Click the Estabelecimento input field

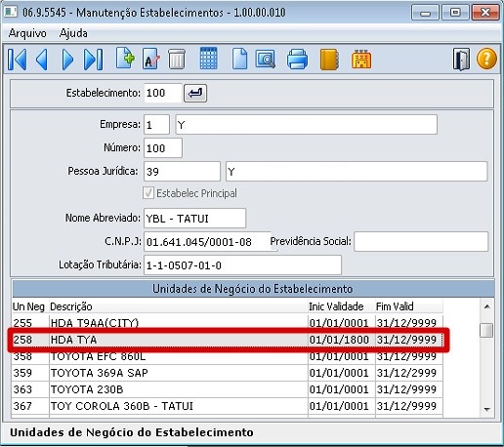[x=163, y=93]
